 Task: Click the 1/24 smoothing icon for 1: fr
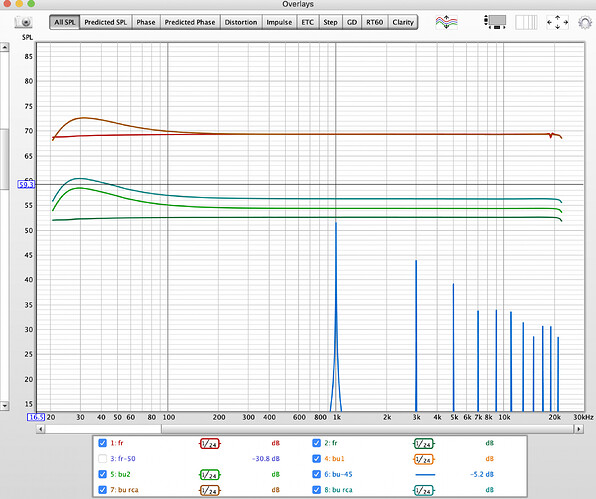(x=209, y=443)
